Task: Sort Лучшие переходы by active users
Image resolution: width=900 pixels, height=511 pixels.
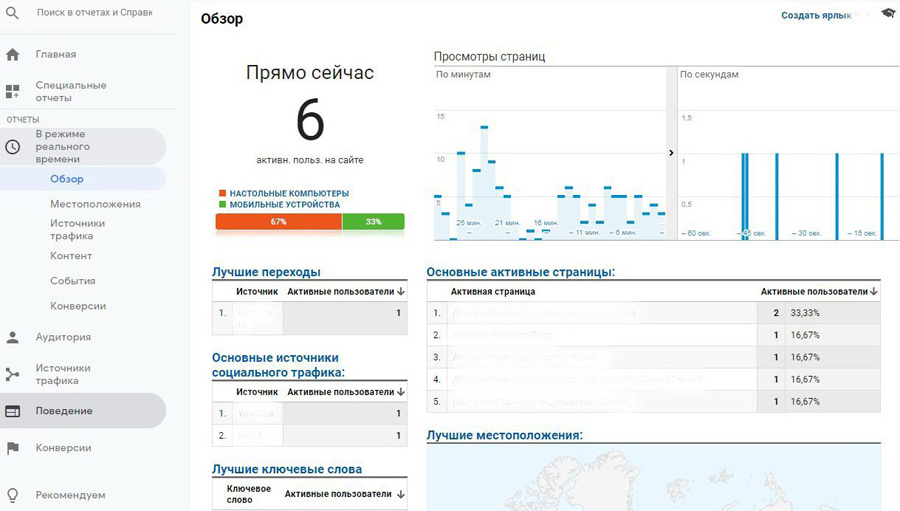Action: 401,292
